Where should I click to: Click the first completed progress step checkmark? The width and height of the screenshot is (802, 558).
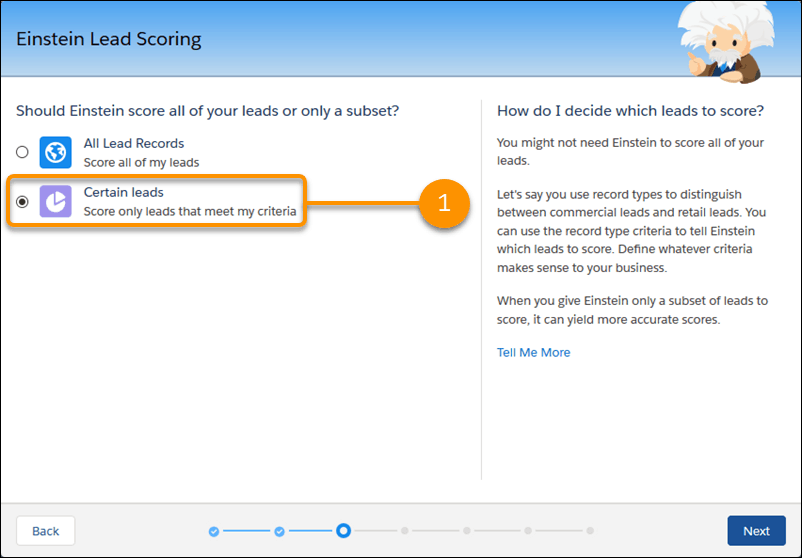click(214, 531)
